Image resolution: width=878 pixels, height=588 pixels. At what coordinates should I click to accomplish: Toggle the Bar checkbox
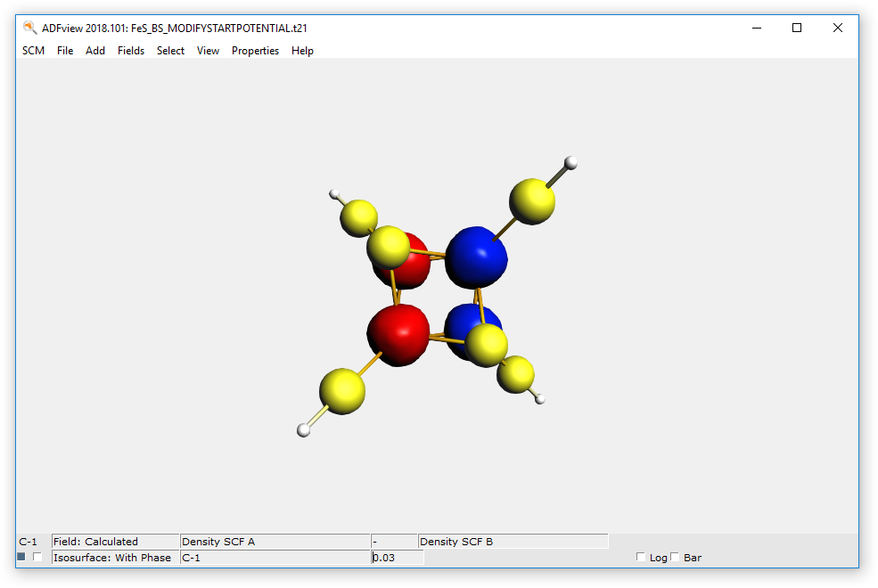point(675,557)
